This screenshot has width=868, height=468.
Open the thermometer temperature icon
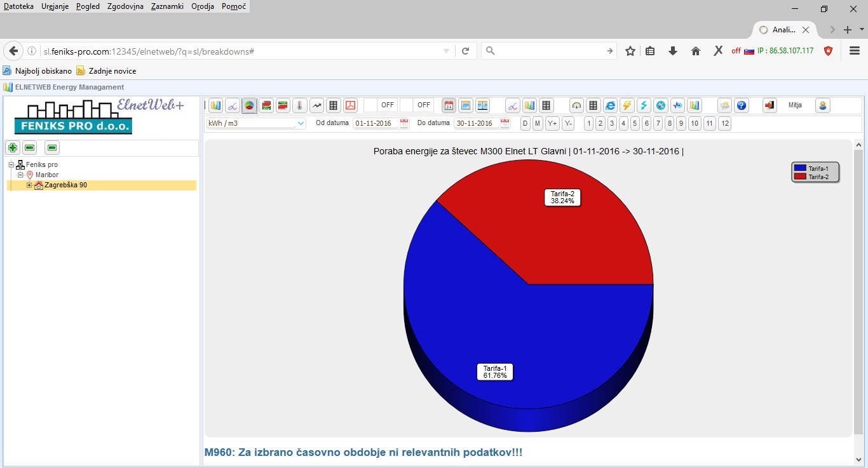pos(300,105)
